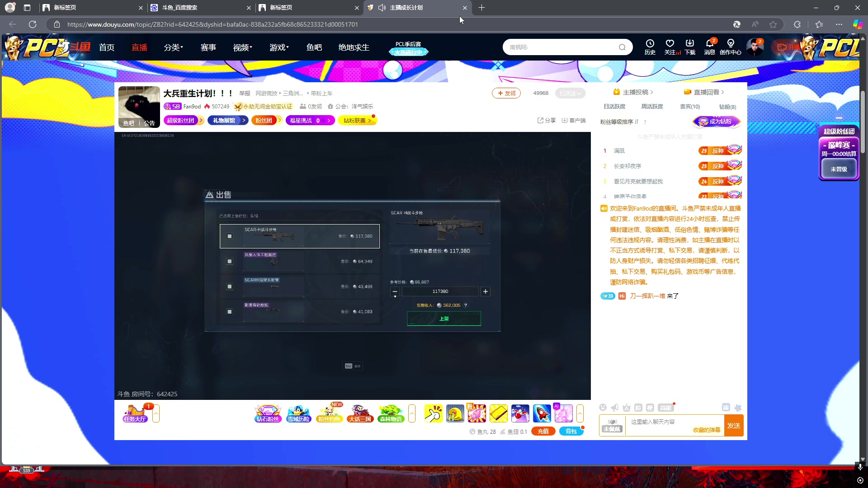Expand the 游戏 games dropdown
The height and width of the screenshot is (488, 868).
pyautogui.click(x=279, y=47)
